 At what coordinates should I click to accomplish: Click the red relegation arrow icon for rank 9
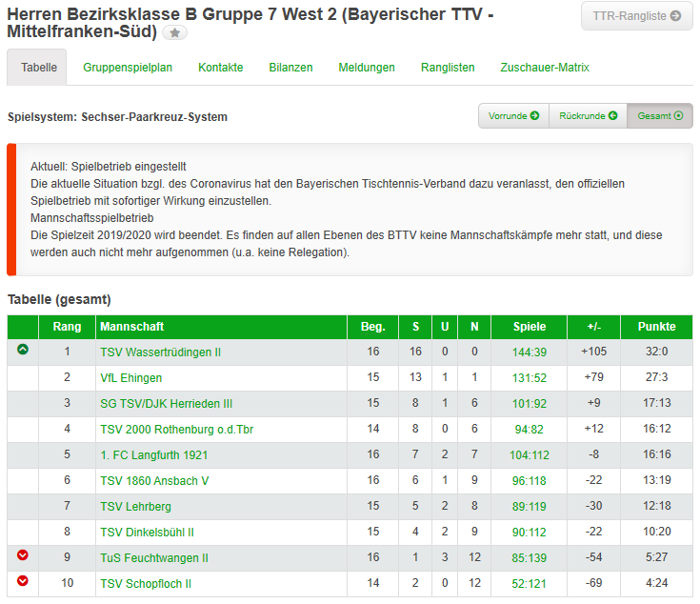[23, 554]
